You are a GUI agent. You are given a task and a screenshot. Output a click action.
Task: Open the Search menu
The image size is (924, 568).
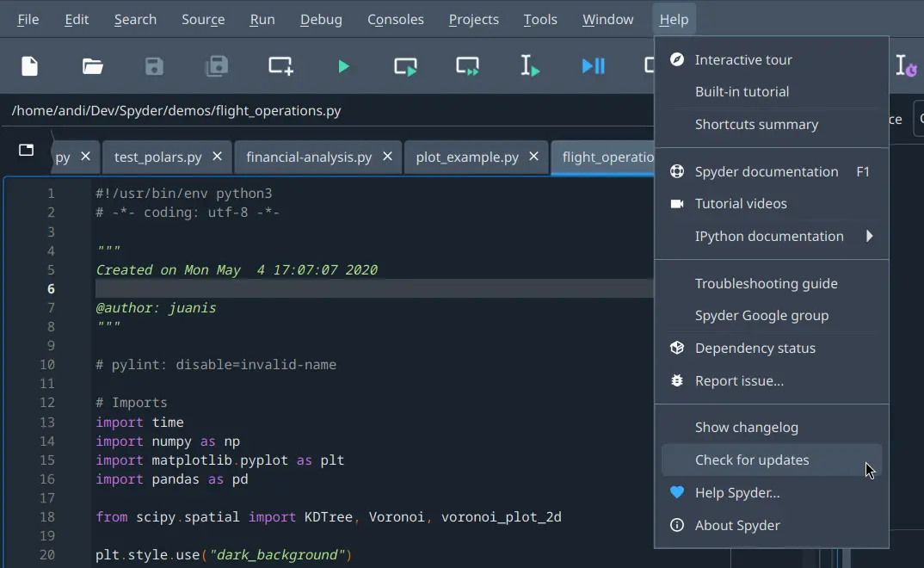pos(136,20)
